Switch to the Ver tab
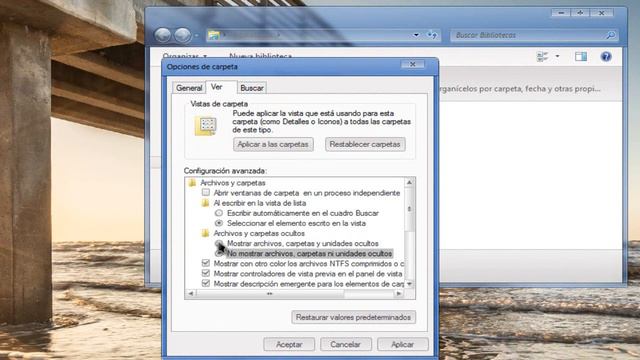Screen dimensions: 640x360 pos(217,87)
